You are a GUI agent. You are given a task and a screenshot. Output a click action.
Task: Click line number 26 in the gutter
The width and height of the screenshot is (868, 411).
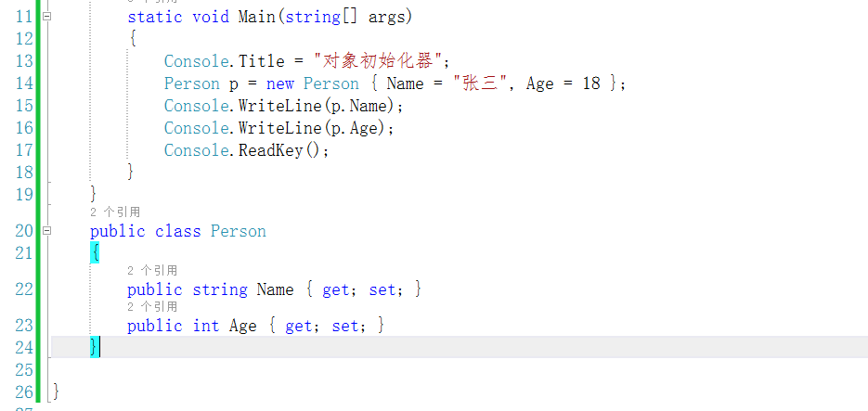click(24, 392)
